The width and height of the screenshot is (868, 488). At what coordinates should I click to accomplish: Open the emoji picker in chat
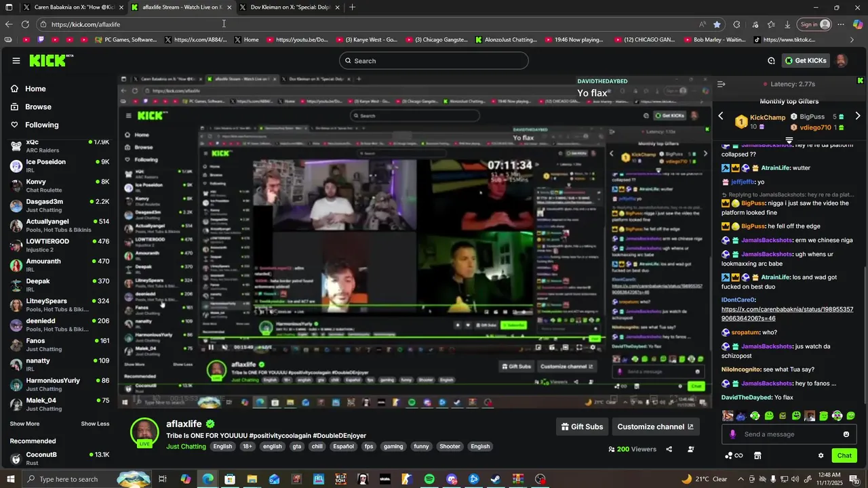tap(846, 434)
